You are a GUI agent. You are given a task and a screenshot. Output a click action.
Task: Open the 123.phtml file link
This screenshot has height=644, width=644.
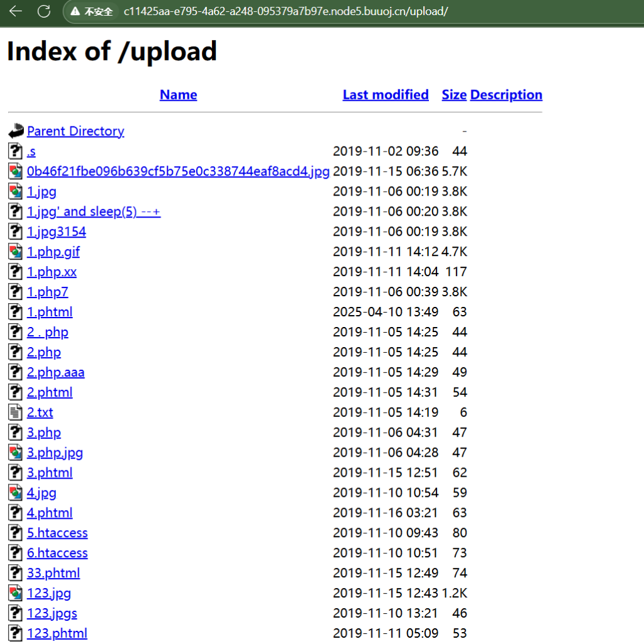click(x=57, y=634)
